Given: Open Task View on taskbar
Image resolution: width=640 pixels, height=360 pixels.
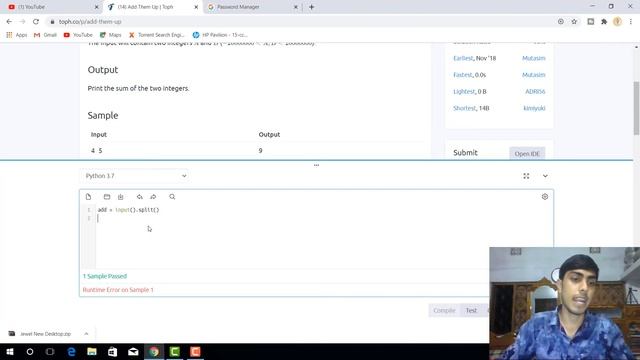Looking at the screenshot, I should (50, 352).
